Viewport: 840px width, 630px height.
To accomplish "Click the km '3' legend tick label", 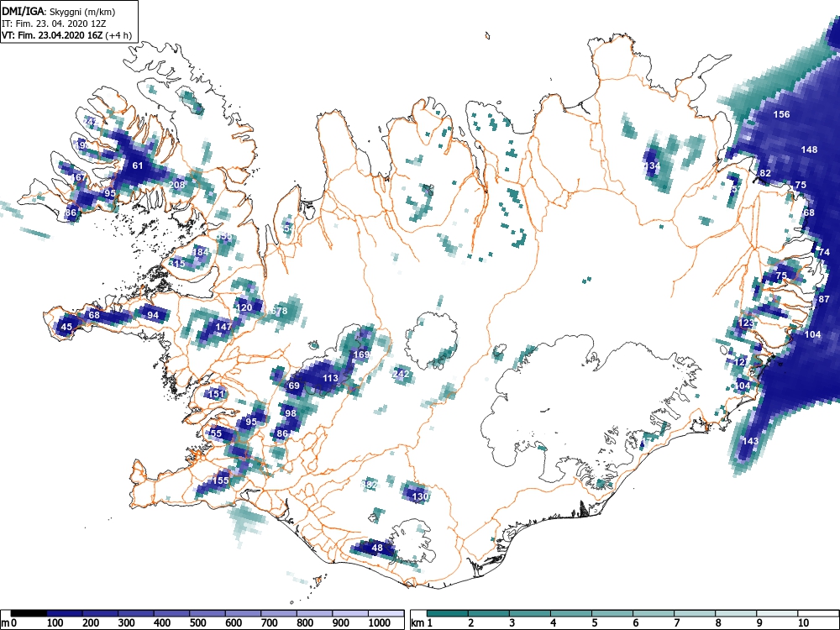I will (512, 623).
